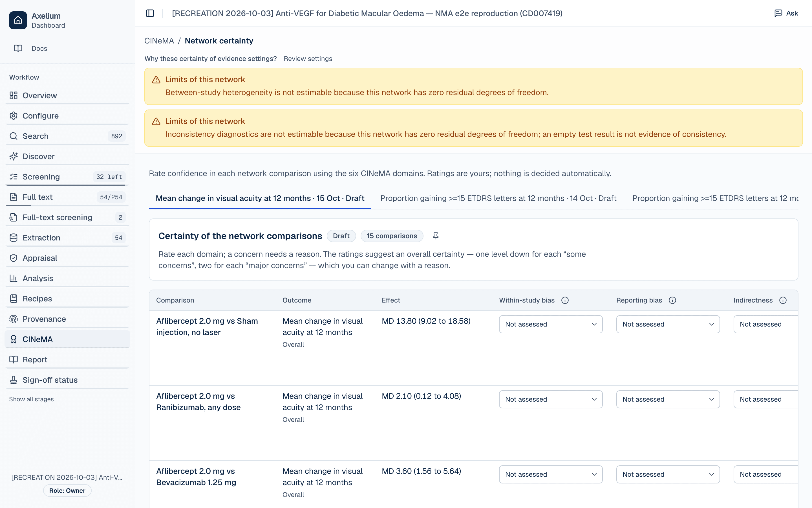Screen dimensions: 812x508
Task: Click the Screening checklist icon
Action: point(14,177)
